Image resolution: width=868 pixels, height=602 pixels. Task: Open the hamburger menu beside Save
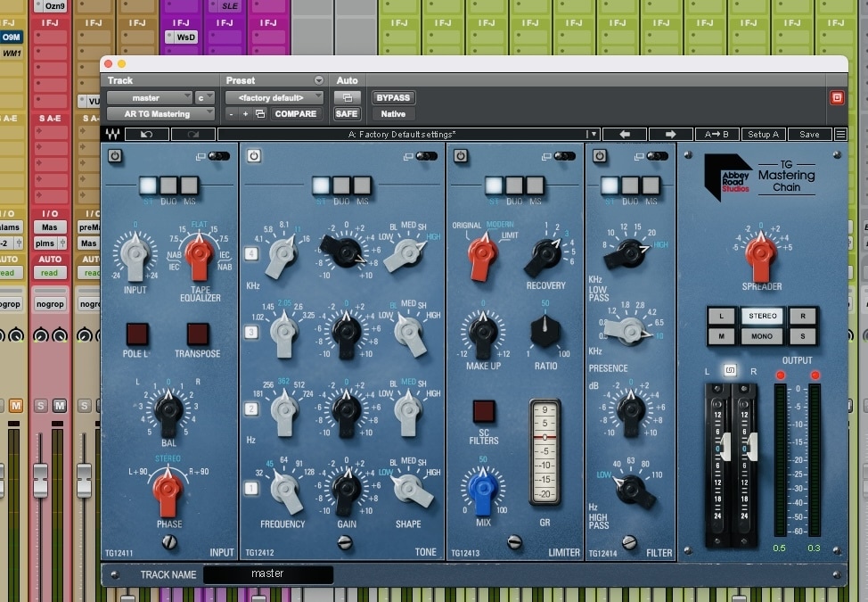[840, 135]
